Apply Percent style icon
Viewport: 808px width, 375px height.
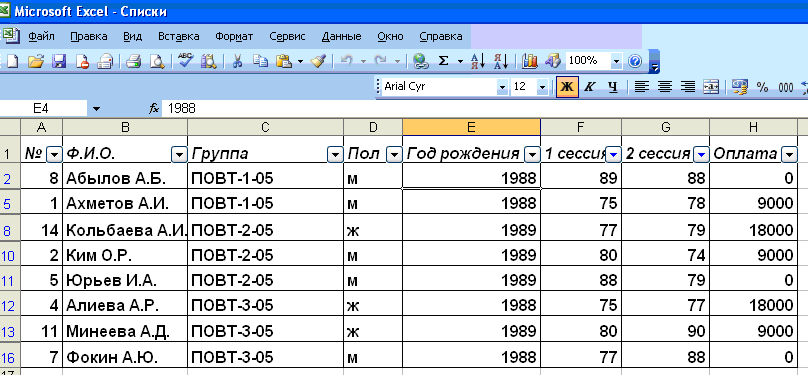tap(762, 88)
